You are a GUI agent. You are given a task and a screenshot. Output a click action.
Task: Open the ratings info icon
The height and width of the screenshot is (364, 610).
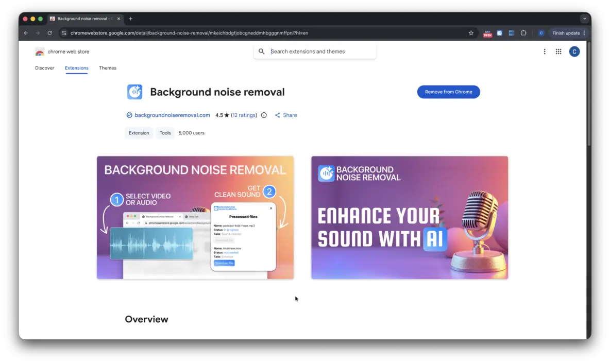pyautogui.click(x=264, y=115)
